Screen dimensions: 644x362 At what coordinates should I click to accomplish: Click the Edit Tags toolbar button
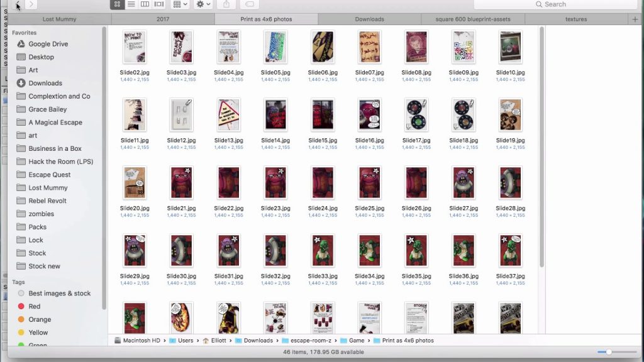[248, 4]
